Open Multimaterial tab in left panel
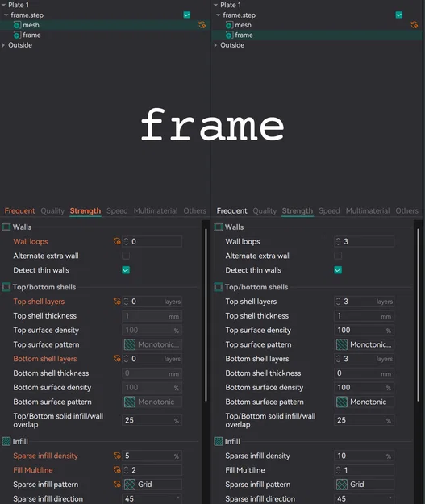The height and width of the screenshot is (504, 425). [156, 210]
